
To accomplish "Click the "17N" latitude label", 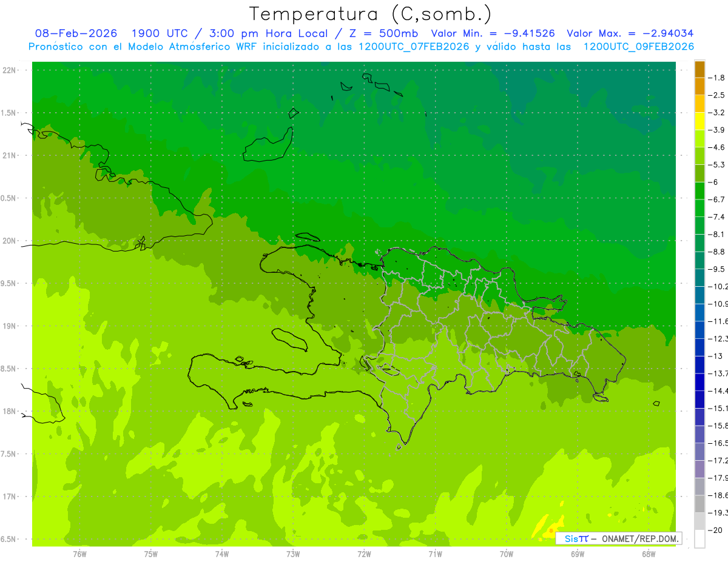I will 8,497.
